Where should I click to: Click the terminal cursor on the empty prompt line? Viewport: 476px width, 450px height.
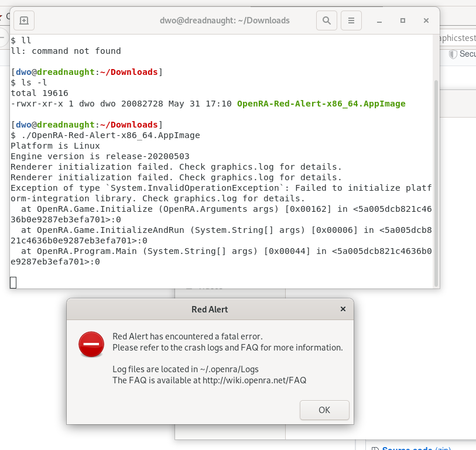pos(13,283)
